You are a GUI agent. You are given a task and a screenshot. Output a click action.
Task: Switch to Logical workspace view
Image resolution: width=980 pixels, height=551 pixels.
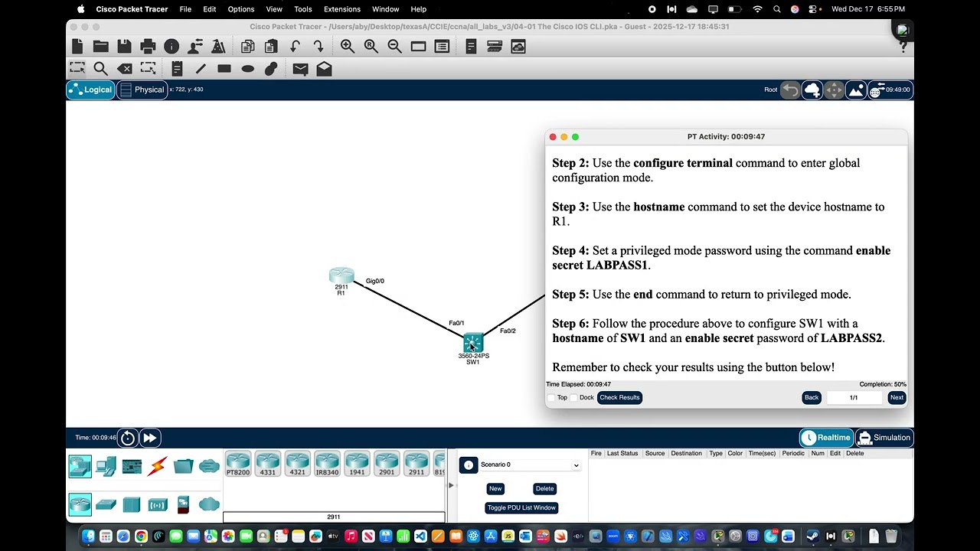pyautogui.click(x=90, y=90)
